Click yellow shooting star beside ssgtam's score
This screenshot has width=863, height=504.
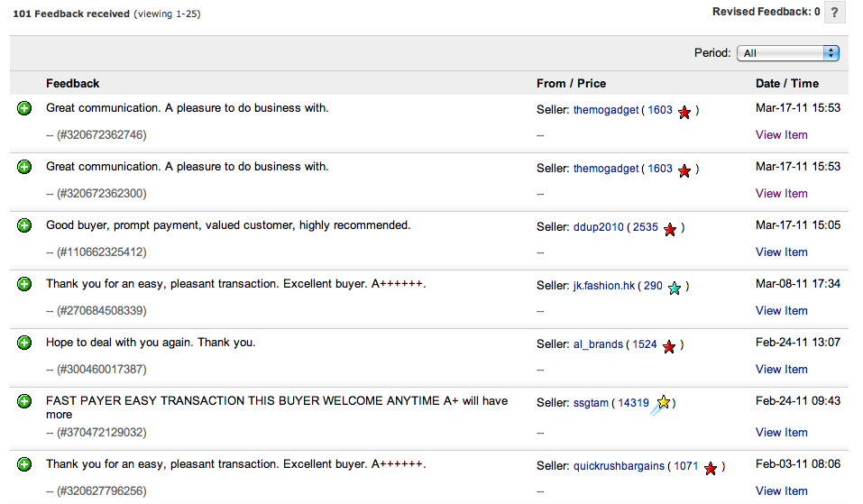(x=663, y=403)
